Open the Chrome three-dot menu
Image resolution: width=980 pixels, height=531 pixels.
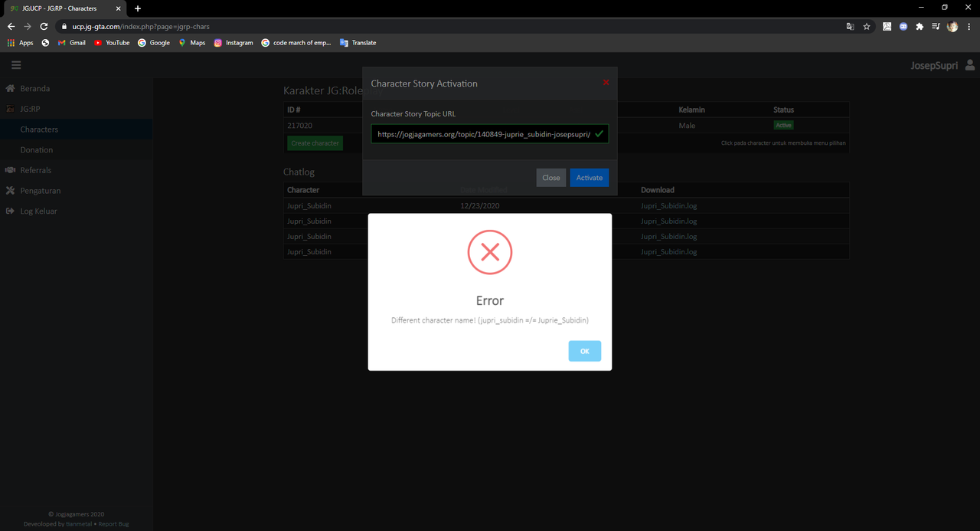point(969,26)
